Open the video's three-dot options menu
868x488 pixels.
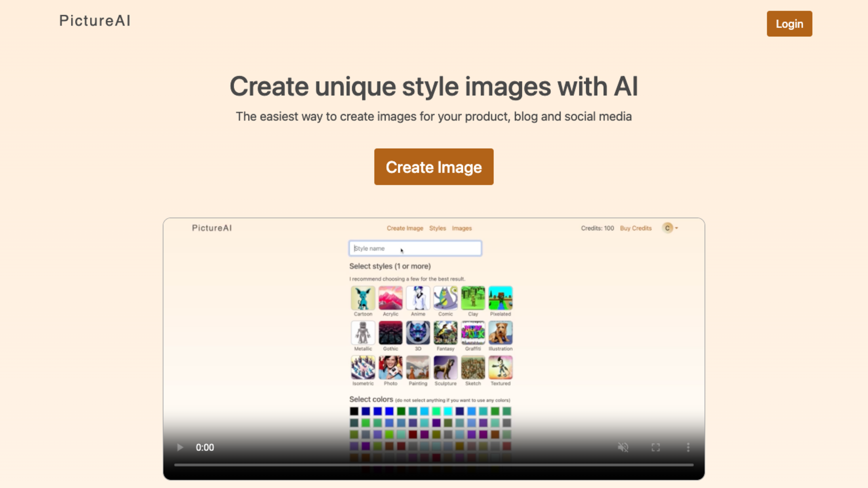click(x=688, y=447)
